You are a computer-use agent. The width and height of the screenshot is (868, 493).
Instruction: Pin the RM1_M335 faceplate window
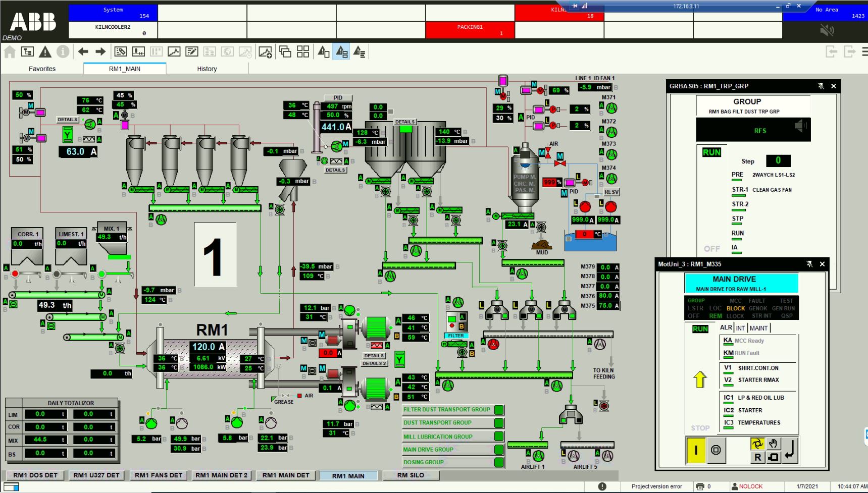tap(809, 264)
